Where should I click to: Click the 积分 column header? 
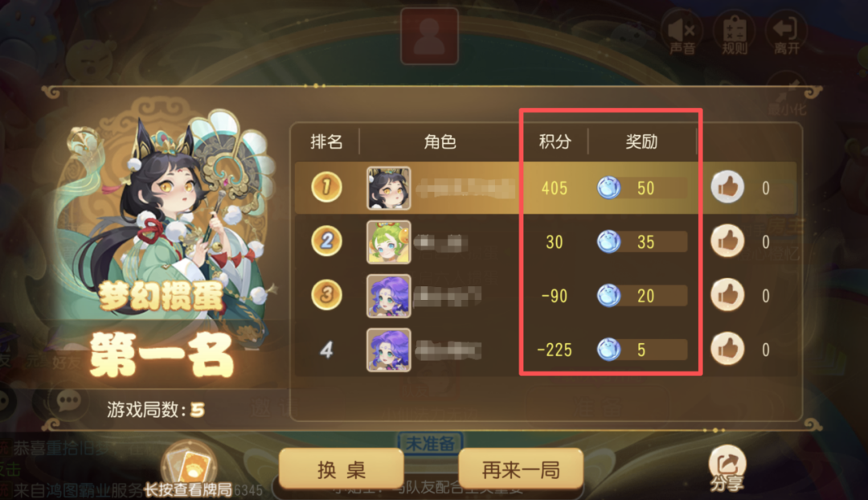click(x=555, y=141)
